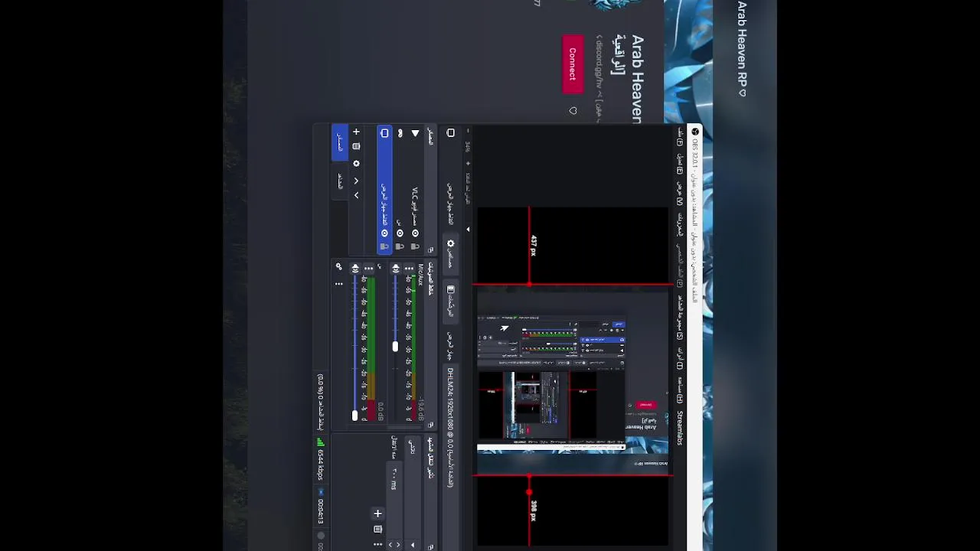Remove selected source with trash icon
Viewport: 980px width, 551px height.
(356, 146)
